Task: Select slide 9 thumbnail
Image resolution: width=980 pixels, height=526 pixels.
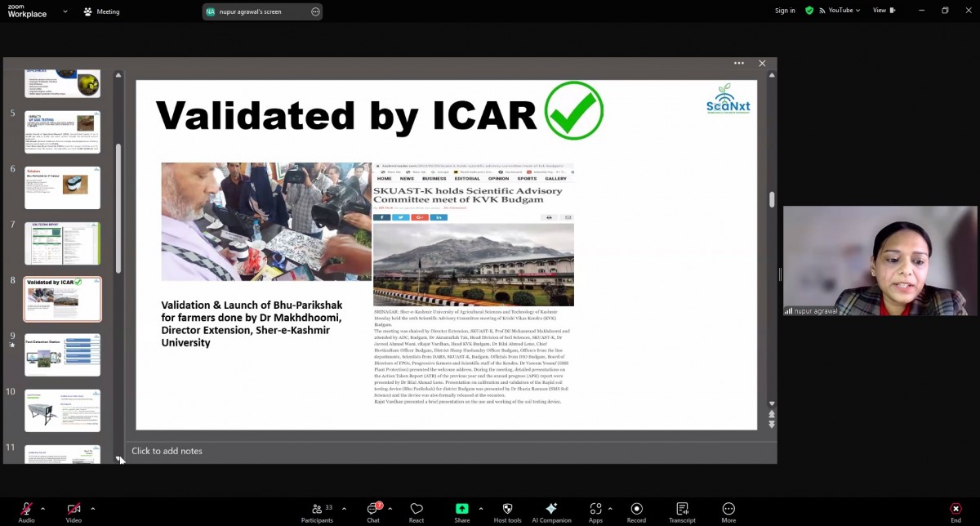Action: pos(62,354)
